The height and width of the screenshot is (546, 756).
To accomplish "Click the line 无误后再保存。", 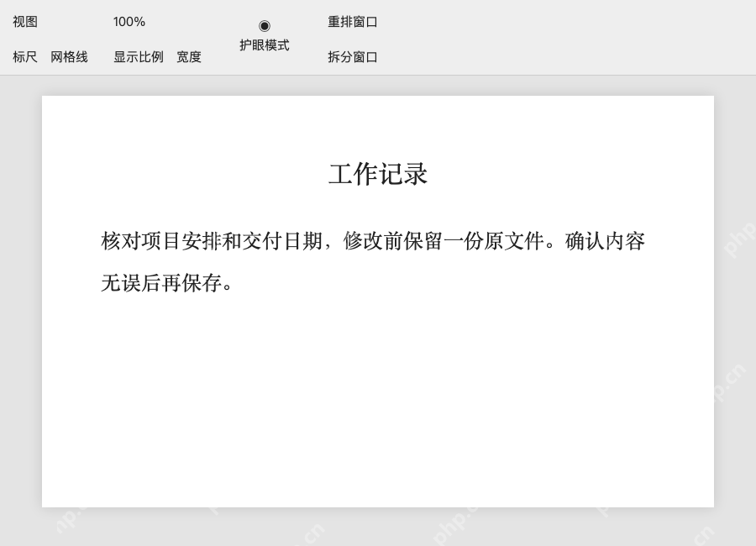I will click(167, 282).
